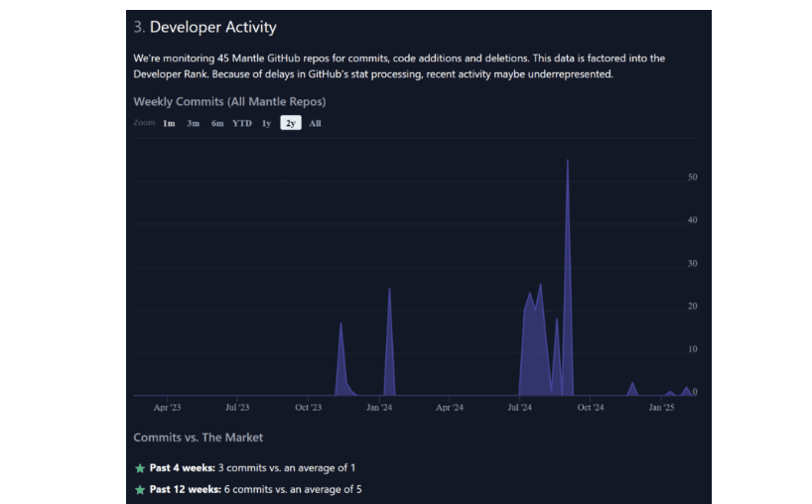812x504 pixels.
Task: Click 'Past 4 weeks:' commit summary text
Action: coord(253,467)
